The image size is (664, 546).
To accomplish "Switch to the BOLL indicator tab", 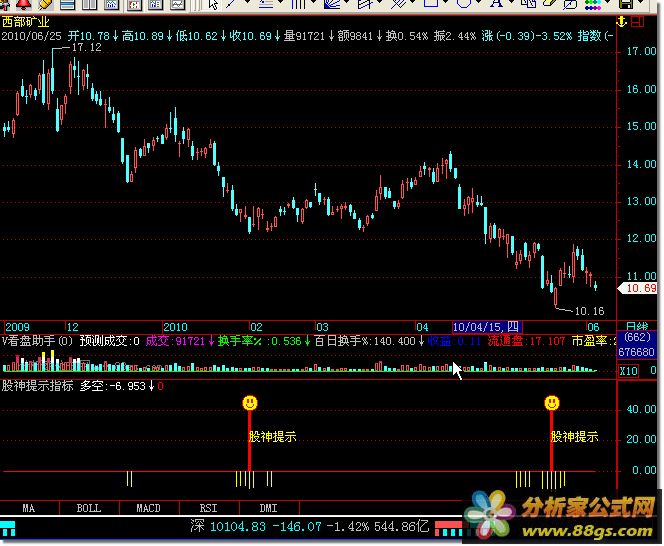I will pos(89,508).
